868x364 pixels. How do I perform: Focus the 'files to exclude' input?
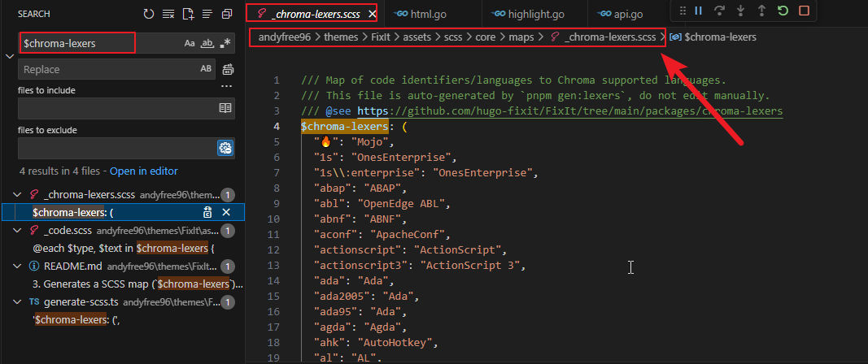tap(116, 148)
